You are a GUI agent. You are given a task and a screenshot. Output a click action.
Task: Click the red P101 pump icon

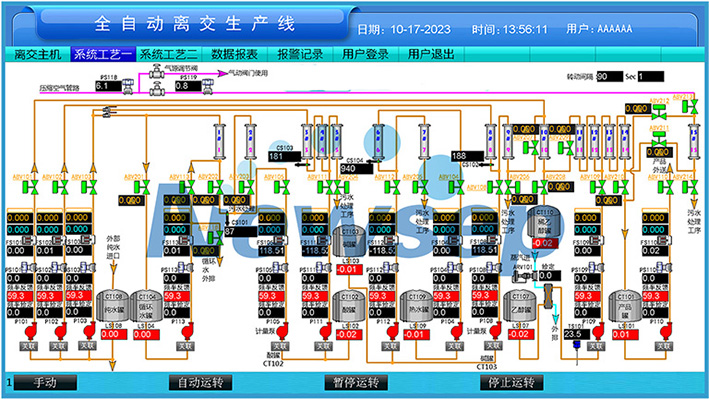click(x=30, y=331)
